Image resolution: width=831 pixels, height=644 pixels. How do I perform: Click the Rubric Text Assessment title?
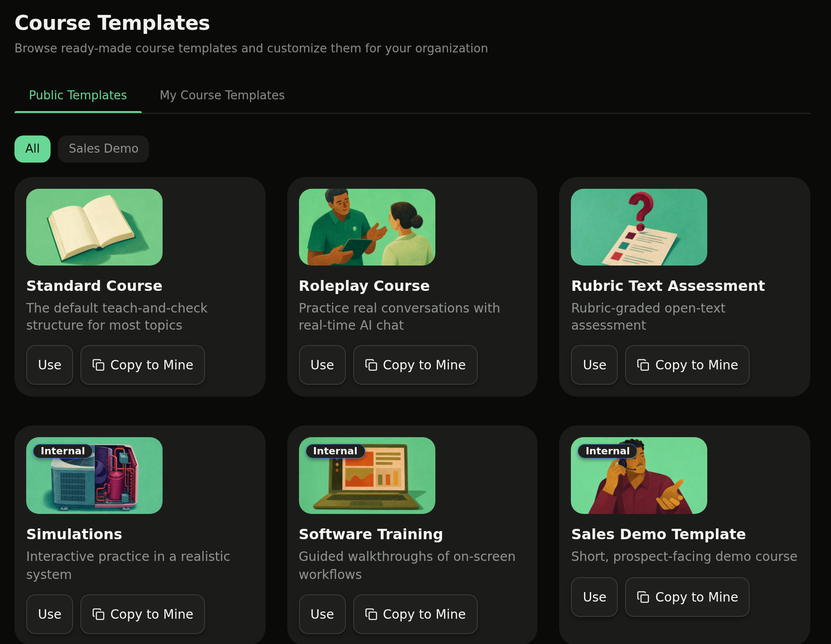(668, 286)
